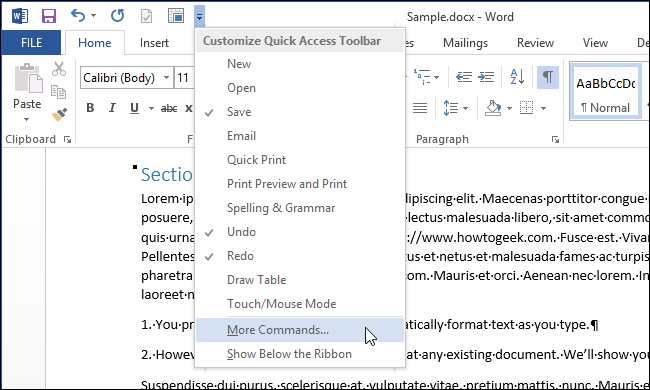Open the Shading color dropdown arrow
The width and height of the screenshot is (650, 390).
[509, 109]
